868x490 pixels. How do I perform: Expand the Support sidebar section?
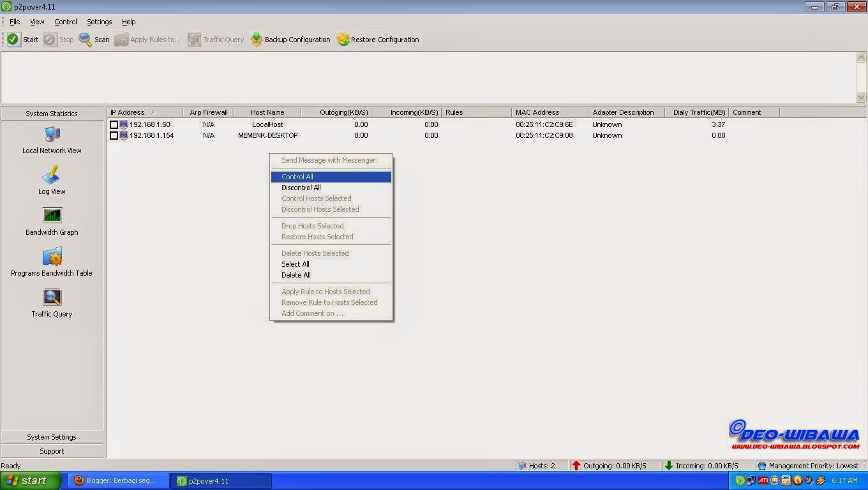click(52, 451)
